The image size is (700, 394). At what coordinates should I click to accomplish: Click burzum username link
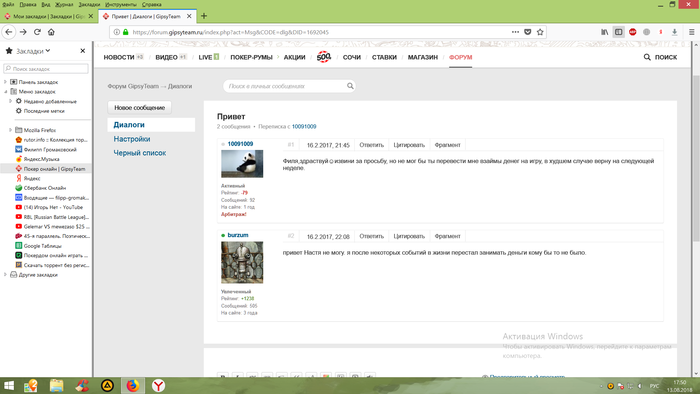point(238,235)
